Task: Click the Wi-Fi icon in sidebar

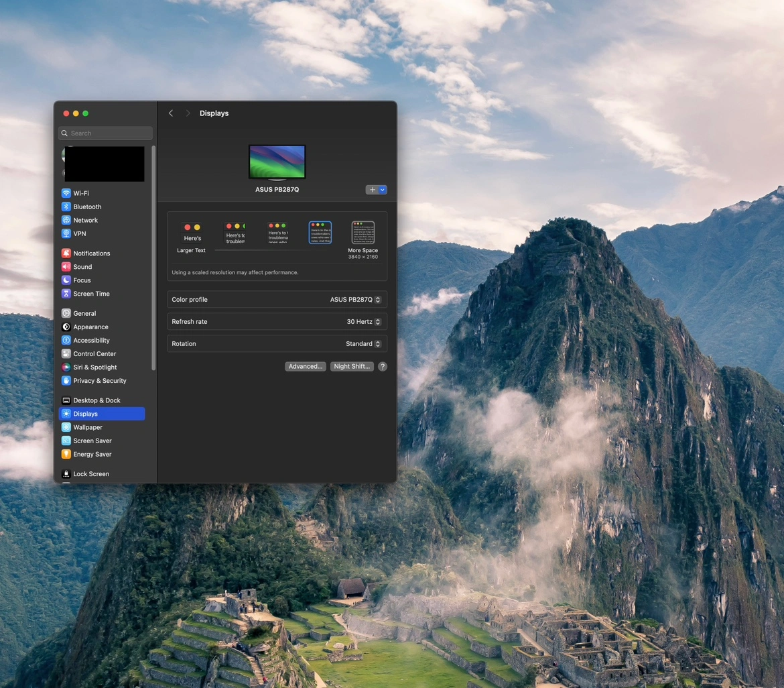Action: pos(66,193)
